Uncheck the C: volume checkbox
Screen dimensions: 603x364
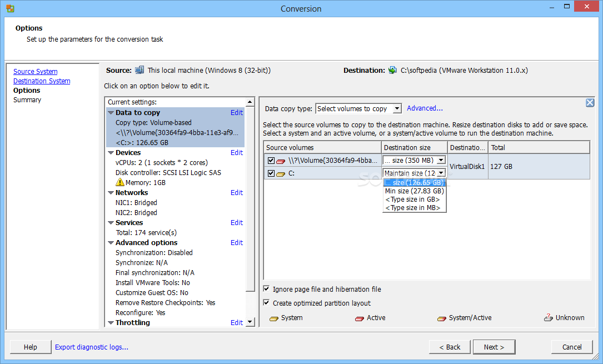tap(271, 173)
